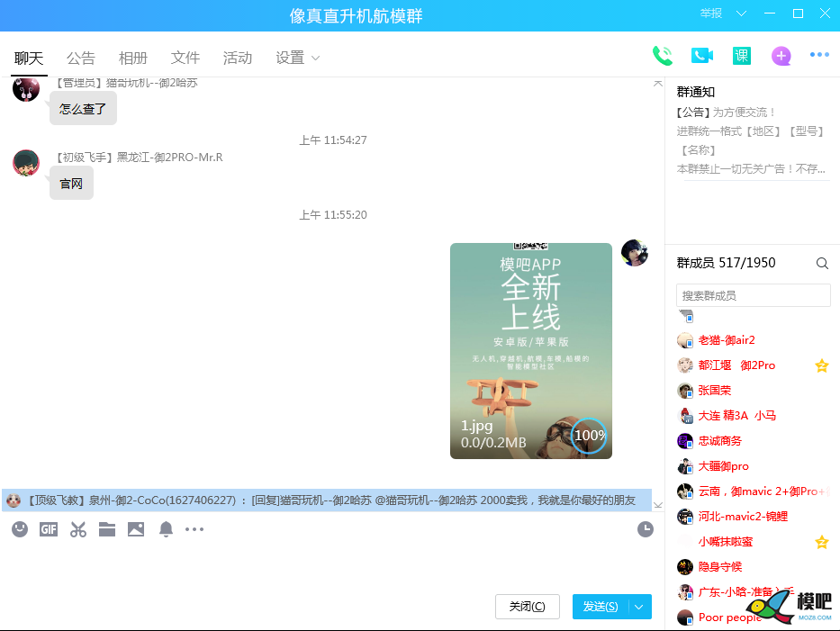Click the purple plus invite icon
The width and height of the screenshot is (840, 631).
tap(781, 56)
